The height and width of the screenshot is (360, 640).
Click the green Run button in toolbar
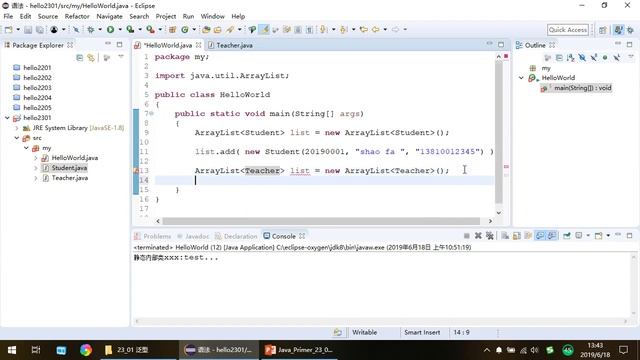click(x=110, y=29)
